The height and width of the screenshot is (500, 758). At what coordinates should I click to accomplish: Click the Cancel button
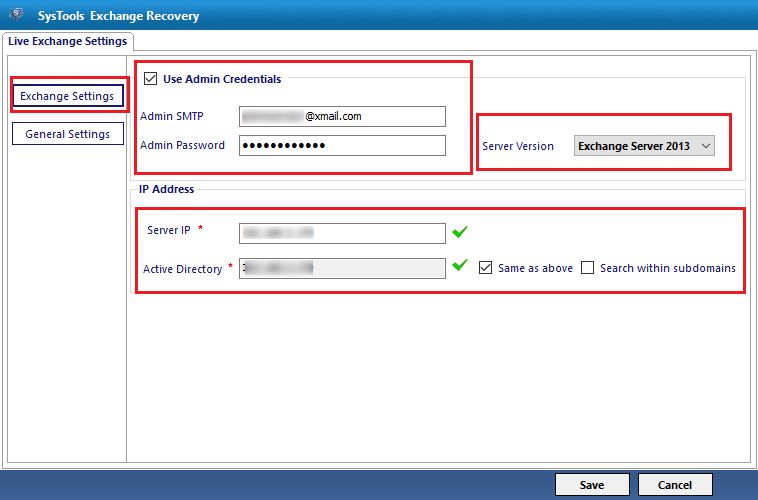coord(675,485)
